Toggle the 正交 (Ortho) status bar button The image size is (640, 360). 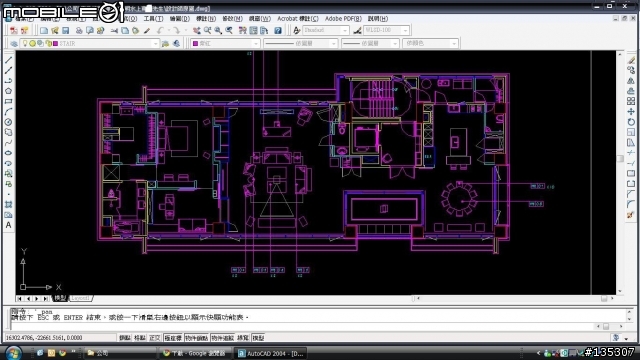point(155,338)
